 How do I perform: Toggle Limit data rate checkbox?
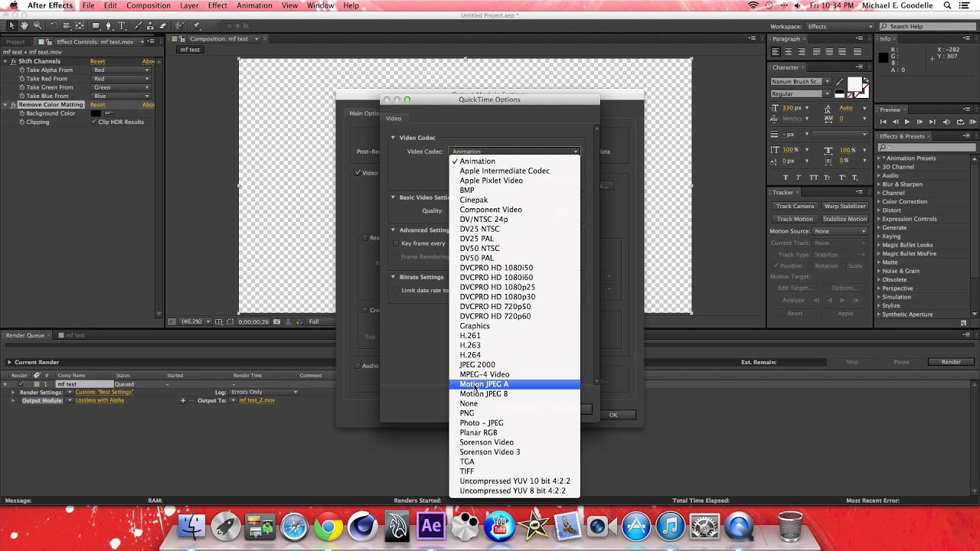pos(396,290)
